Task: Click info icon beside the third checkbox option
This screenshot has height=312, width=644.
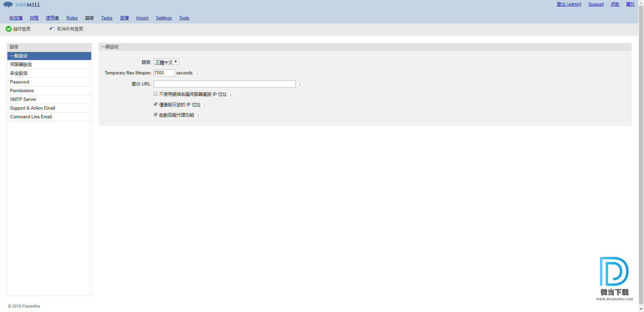Action: pyautogui.click(x=198, y=116)
